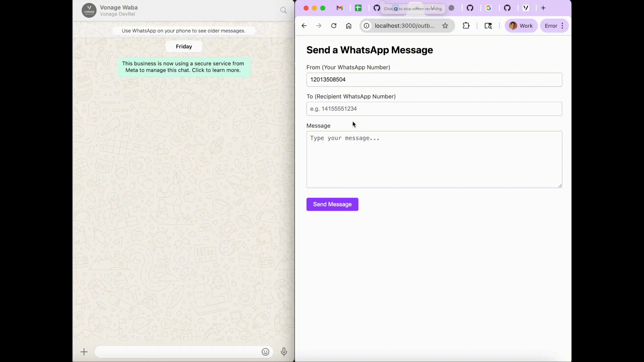Screen dimensions: 644x362
Task: Click the plus attachment icon in WhatsApp
Action: coord(84,352)
